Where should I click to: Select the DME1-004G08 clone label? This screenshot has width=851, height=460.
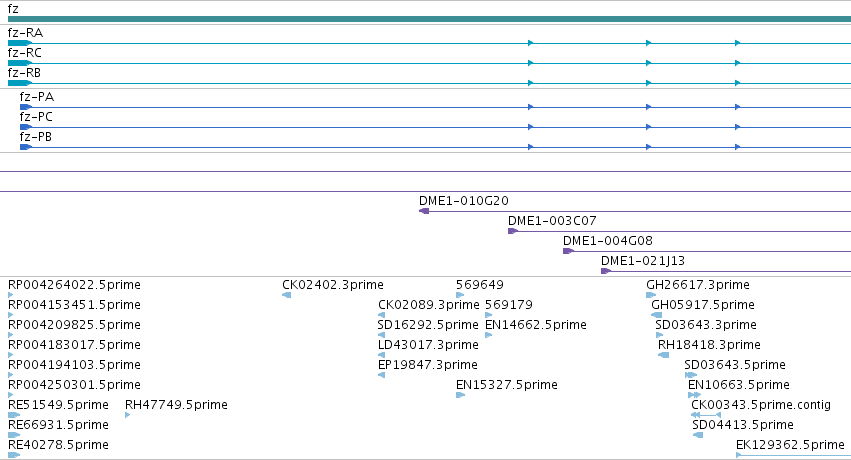click(x=607, y=241)
